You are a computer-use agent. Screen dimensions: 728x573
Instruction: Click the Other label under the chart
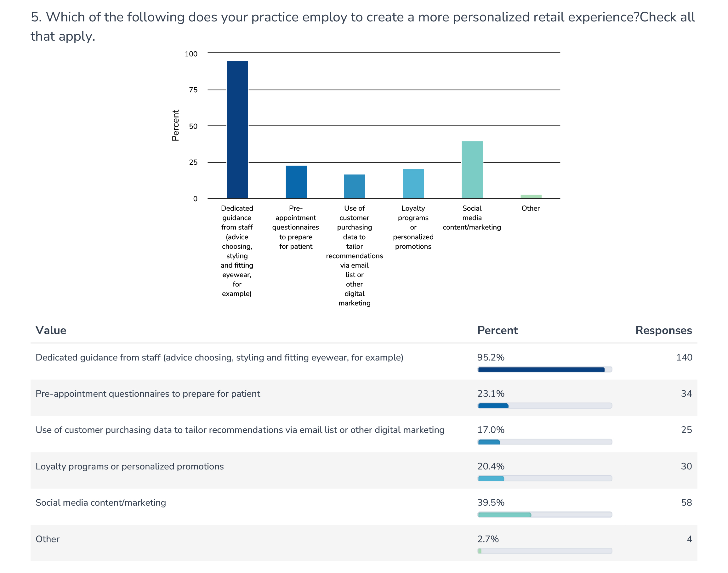(530, 208)
